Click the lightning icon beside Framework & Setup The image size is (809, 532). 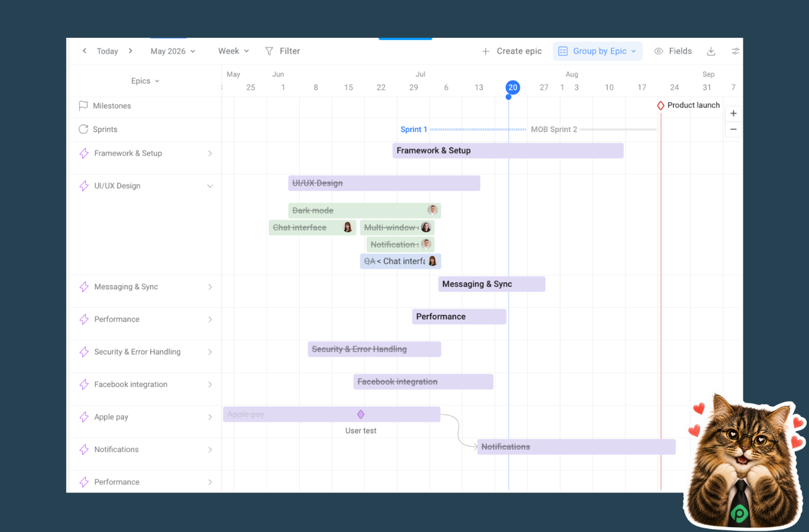pyautogui.click(x=84, y=153)
